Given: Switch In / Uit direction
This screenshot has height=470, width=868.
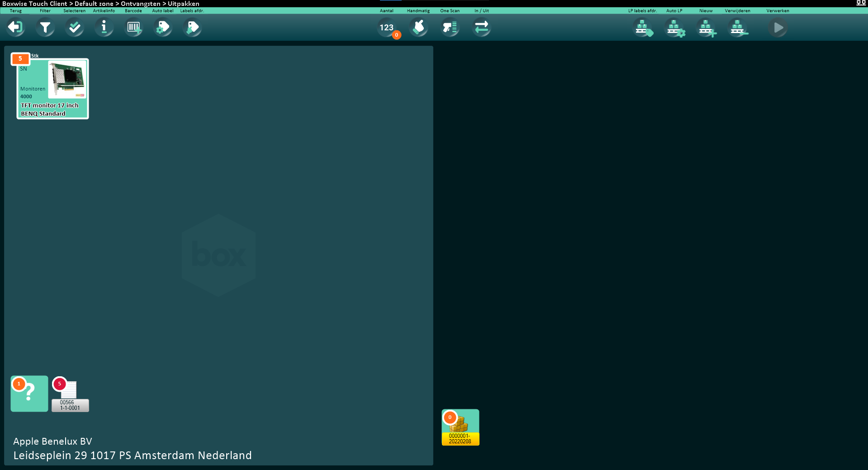Looking at the screenshot, I should [x=482, y=28].
